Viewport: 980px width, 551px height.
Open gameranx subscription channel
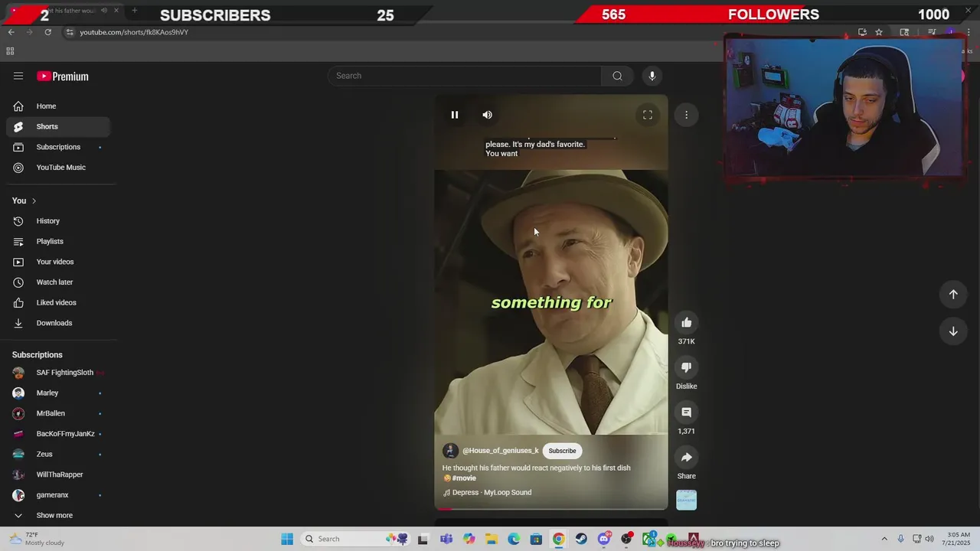tap(58, 495)
